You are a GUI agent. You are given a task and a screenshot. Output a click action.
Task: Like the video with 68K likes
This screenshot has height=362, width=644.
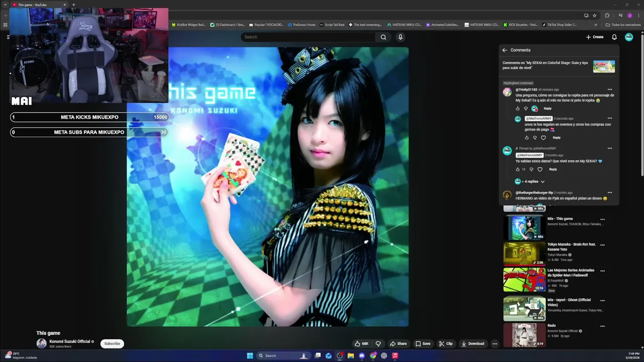coord(361,344)
